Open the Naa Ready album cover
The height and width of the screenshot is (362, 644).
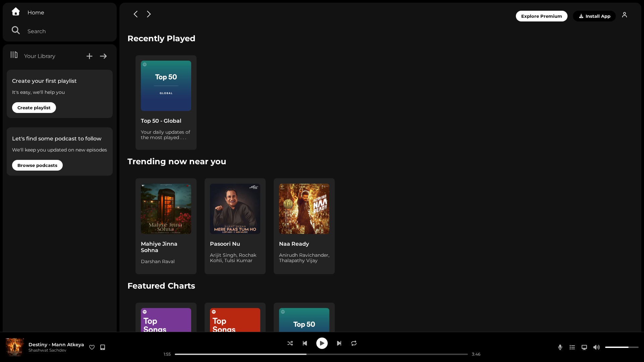click(304, 209)
